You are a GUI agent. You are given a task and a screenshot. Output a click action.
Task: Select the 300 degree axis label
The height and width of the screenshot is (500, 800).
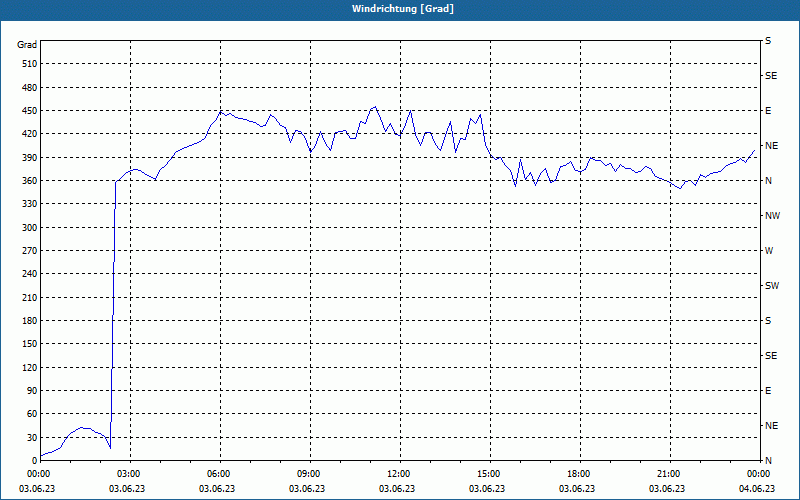pyautogui.click(x=29, y=228)
